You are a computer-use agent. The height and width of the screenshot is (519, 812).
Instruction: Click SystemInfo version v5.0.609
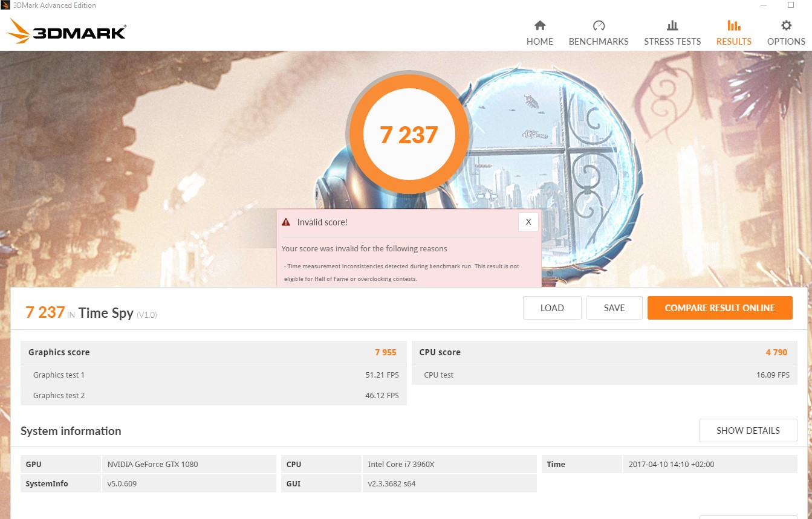(x=122, y=484)
